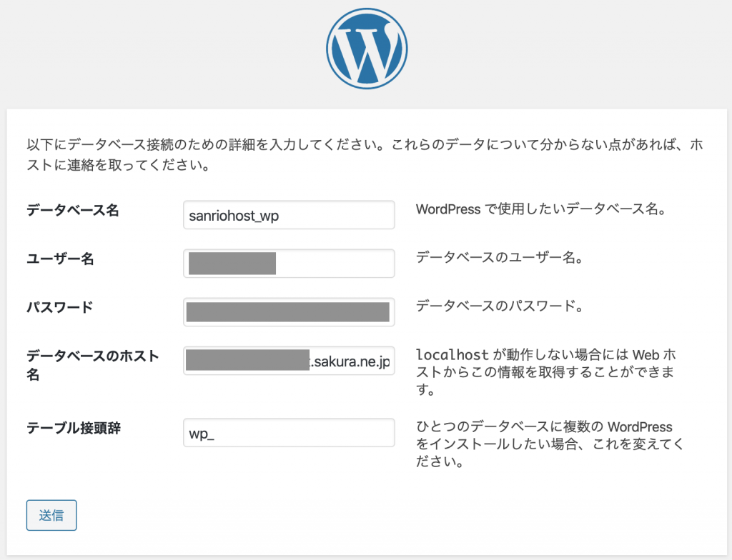Focus the パスワード input field

(x=289, y=312)
